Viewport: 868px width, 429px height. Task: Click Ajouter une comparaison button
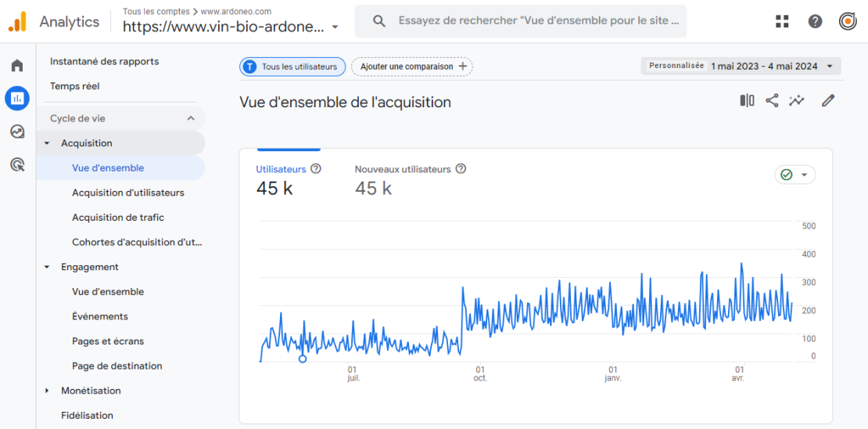coord(412,67)
